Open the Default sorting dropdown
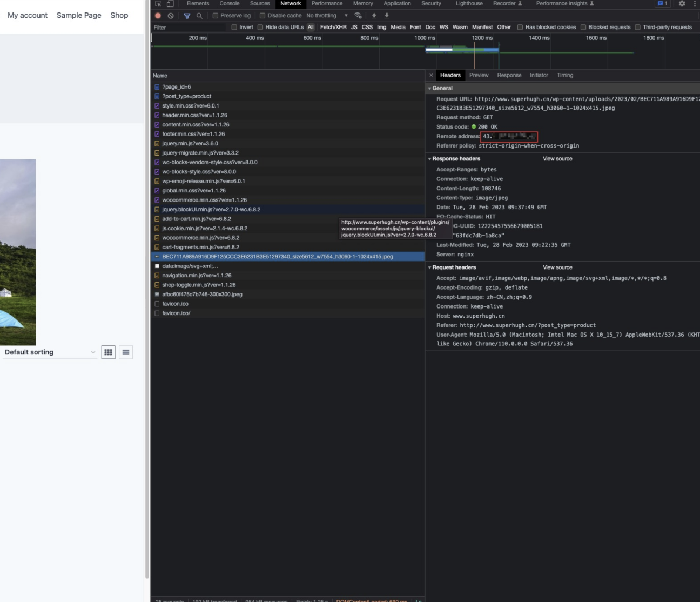The image size is (700, 602). (50, 352)
